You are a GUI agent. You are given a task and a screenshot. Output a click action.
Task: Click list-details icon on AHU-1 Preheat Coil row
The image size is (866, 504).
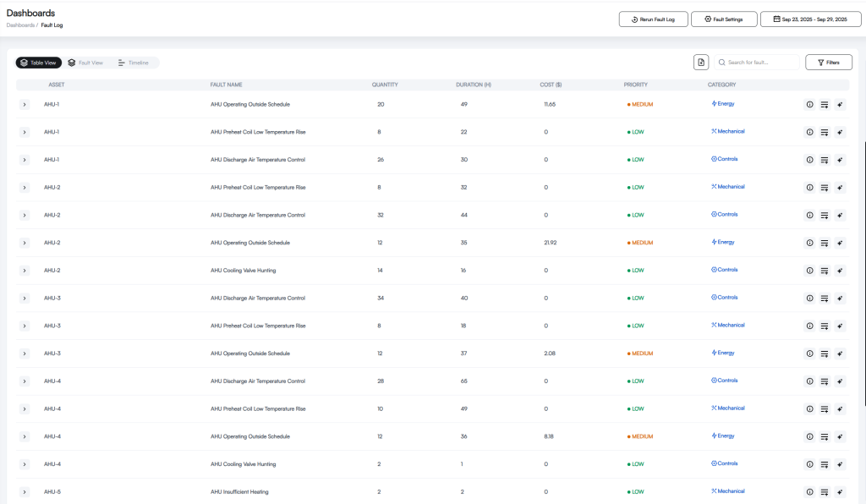tap(824, 132)
